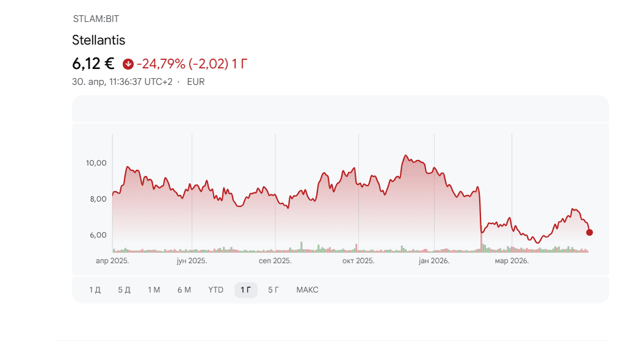Image resolution: width=644 pixels, height=342 pixels.
Task: Click the Stellantis company name heading
Action: [98, 40]
